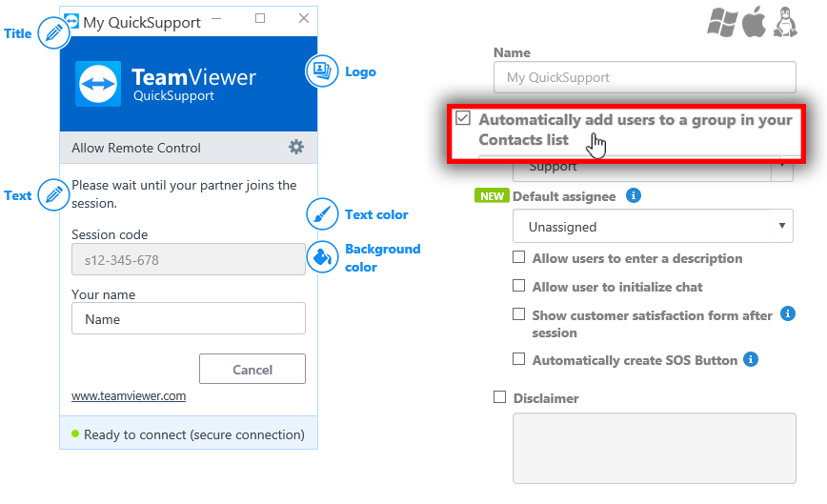The width and height of the screenshot is (827, 504).
Task: Select the Apple platform icon
Action: (x=754, y=23)
